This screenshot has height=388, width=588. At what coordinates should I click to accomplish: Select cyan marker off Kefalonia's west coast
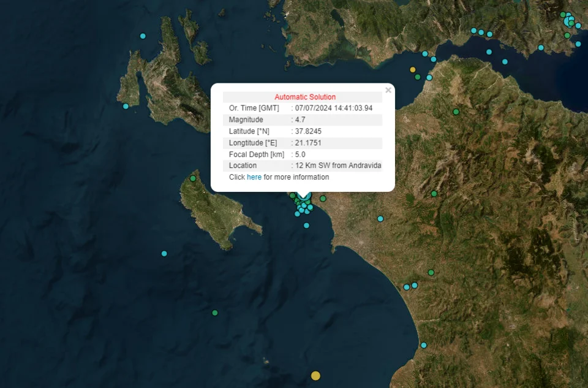[126, 106]
